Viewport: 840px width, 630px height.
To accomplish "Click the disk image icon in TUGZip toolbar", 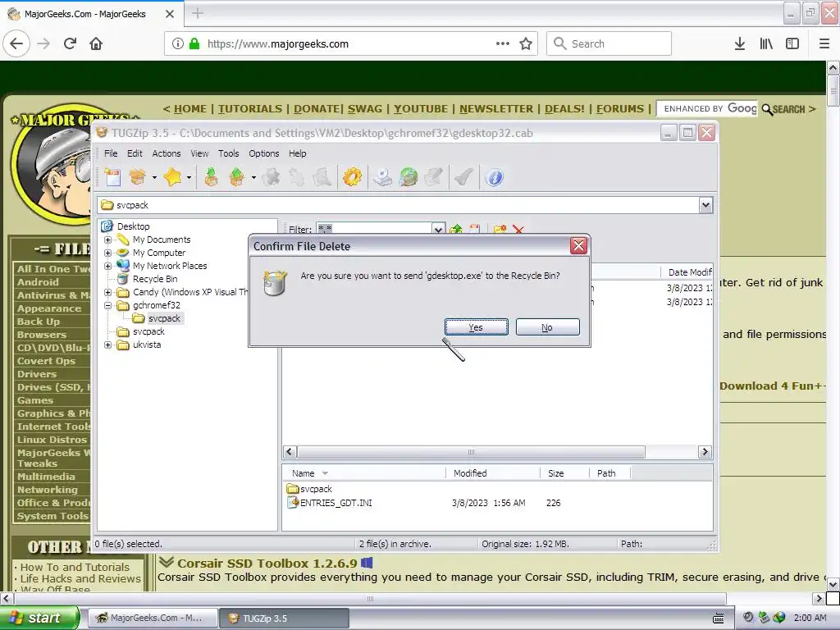I will click(382, 177).
